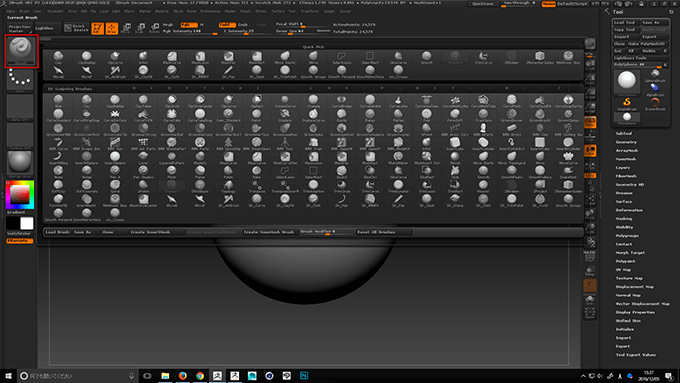This screenshot has height=383, width=680.
Task: Expand the SubTool sub-palette
Action: (x=624, y=134)
